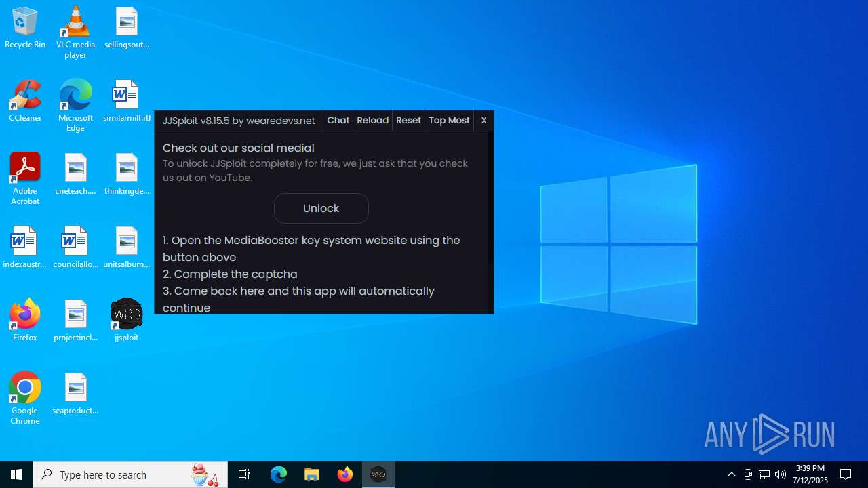Open Firefox from the taskbar
The width and height of the screenshot is (868, 488).
[345, 474]
